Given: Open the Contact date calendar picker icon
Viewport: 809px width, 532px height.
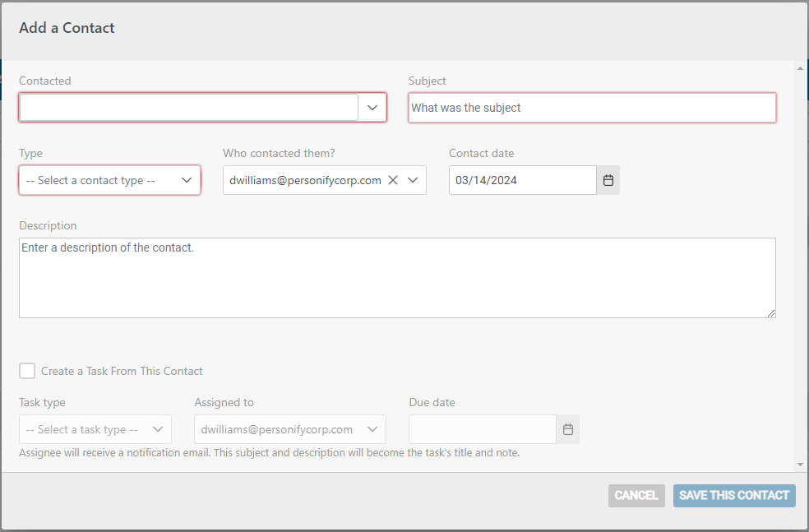Looking at the screenshot, I should [x=608, y=180].
